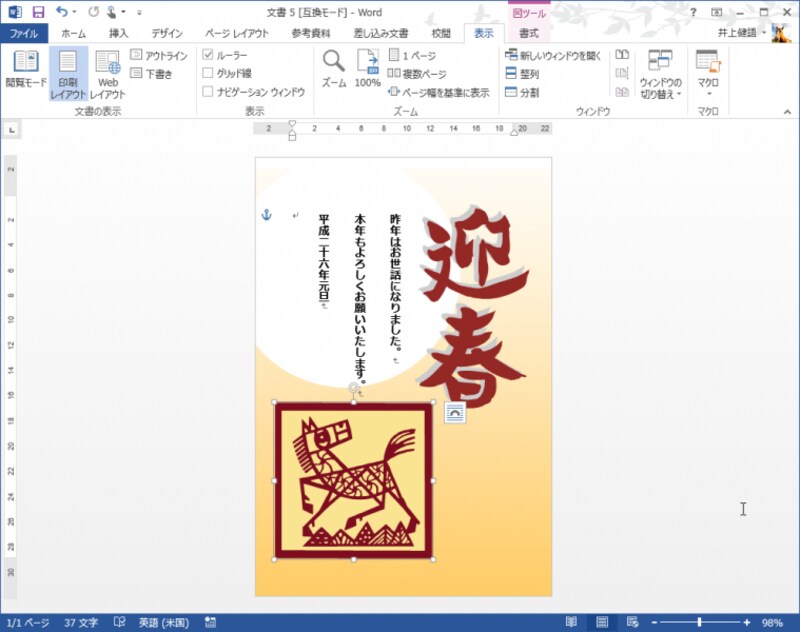Uncheck the ルーラー checkbox
This screenshot has width=800, height=632.
coord(208,55)
